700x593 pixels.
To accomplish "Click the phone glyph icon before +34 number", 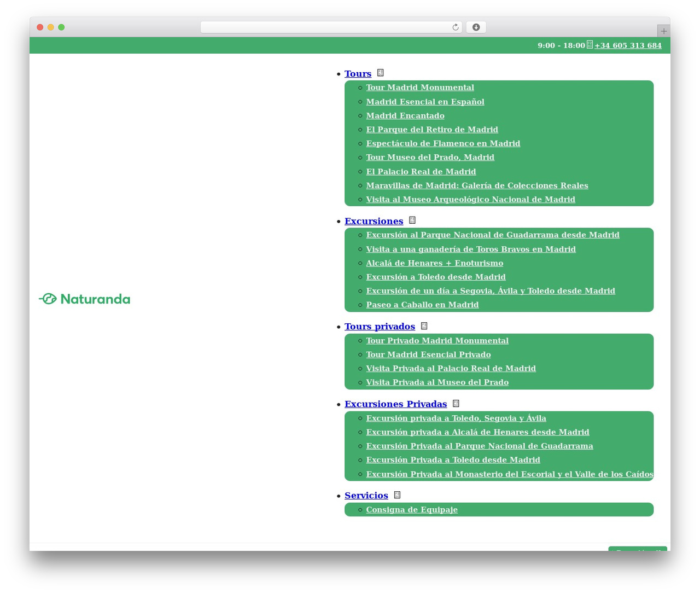I will point(590,45).
